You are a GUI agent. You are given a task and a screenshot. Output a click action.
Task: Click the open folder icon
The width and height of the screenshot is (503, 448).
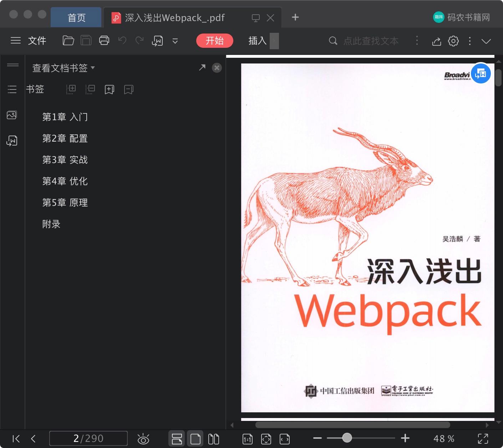coord(68,41)
